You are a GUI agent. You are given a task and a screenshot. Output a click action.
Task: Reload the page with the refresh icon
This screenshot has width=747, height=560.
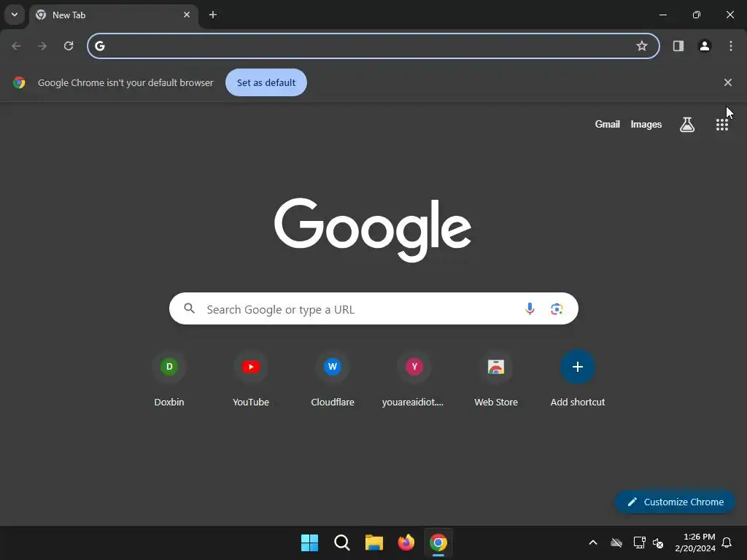tap(69, 46)
